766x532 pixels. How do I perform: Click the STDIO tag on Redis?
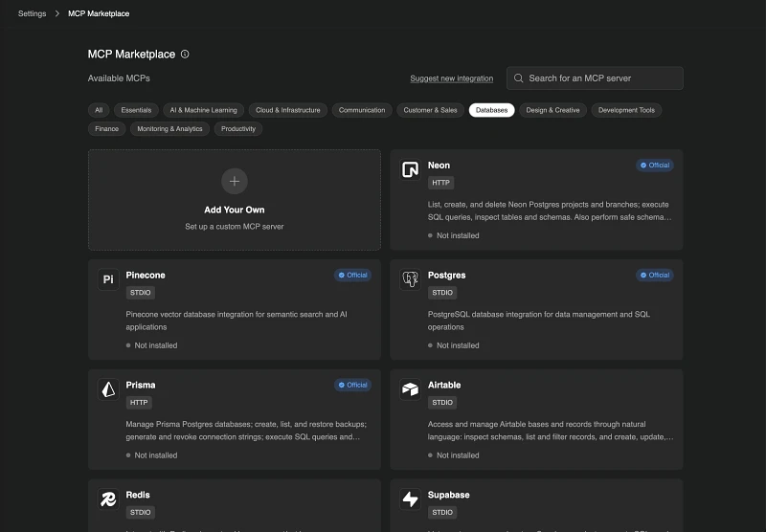pos(140,512)
